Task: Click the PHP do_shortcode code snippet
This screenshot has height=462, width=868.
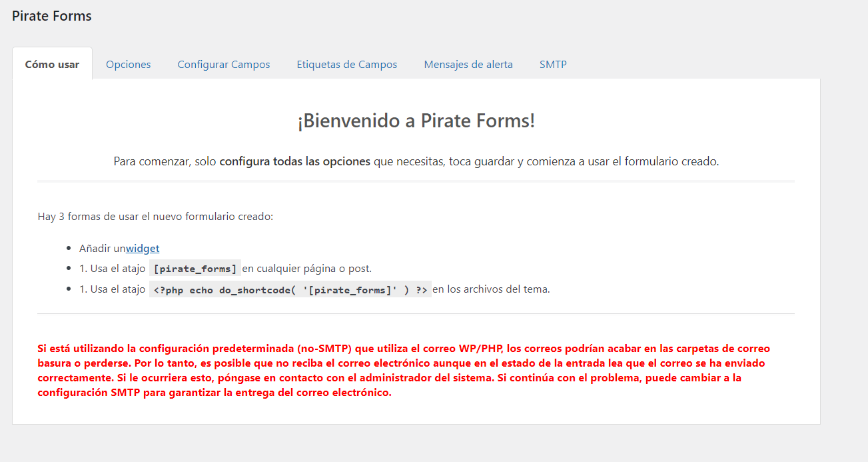Action: click(290, 289)
